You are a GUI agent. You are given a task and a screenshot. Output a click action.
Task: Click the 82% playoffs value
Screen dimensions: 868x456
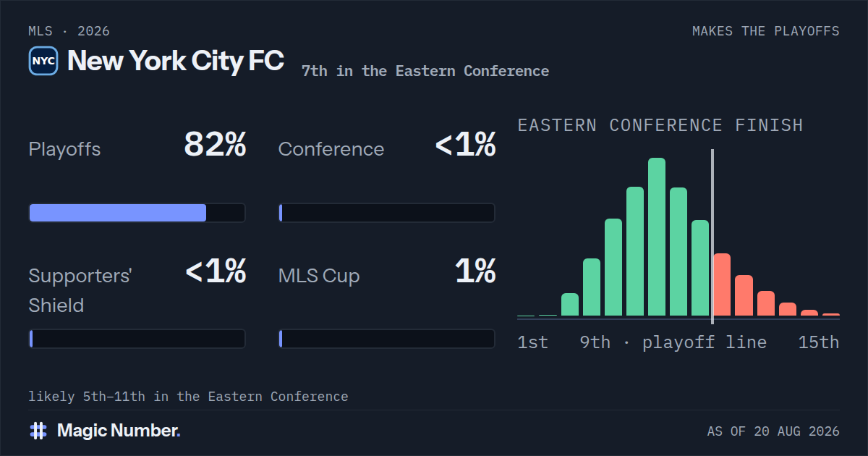(215, 145)
